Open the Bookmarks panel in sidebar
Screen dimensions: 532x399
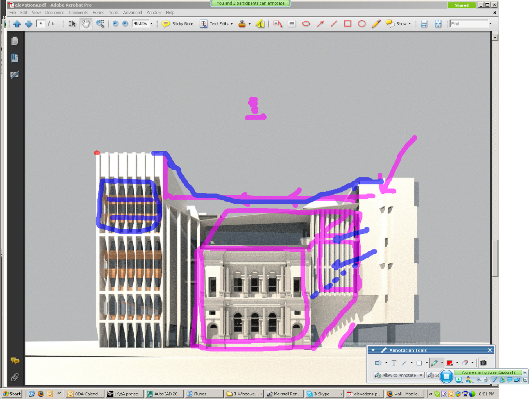coord(15,58)
